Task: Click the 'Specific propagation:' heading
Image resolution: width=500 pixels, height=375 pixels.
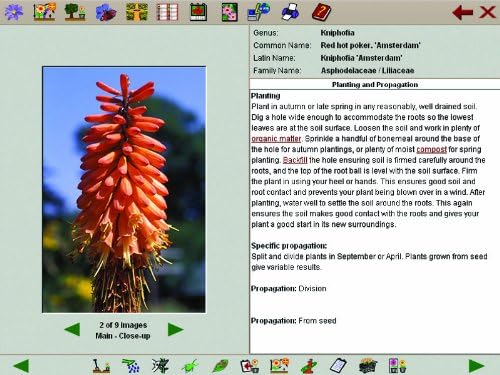Action: (289, 246)
